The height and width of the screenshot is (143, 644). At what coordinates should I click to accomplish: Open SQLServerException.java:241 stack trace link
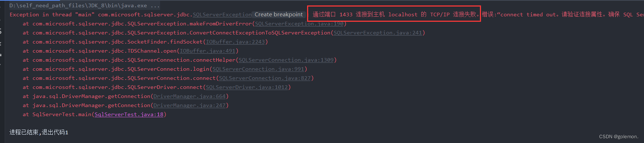tap(378, 33)
